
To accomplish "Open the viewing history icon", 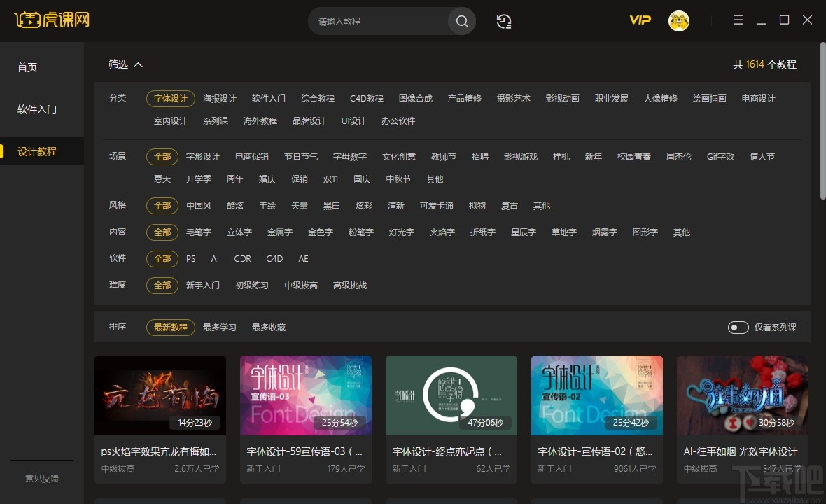I will point(504,21).
